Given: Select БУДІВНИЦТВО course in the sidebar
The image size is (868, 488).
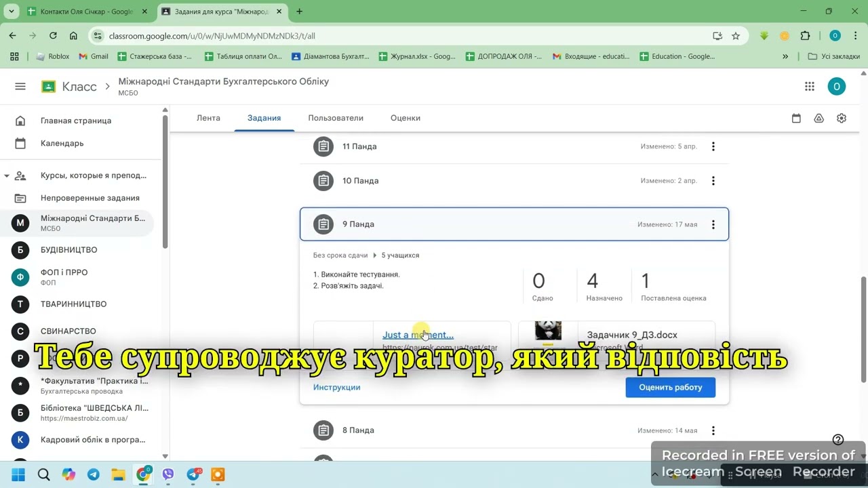Looking at the screenshot, I should click(x=68, y=250).
